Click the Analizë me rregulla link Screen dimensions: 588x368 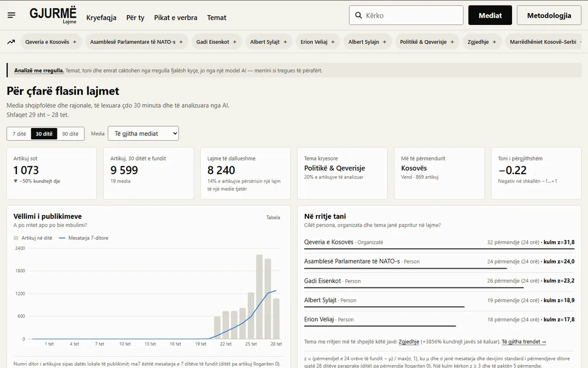(x=39, y=71)
